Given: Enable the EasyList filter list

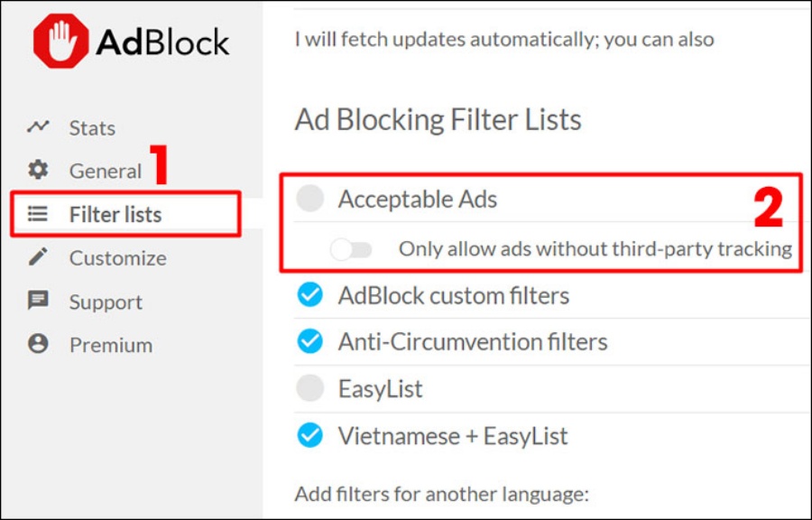Looking at the screenshot, I should click(x=310, y=388).
